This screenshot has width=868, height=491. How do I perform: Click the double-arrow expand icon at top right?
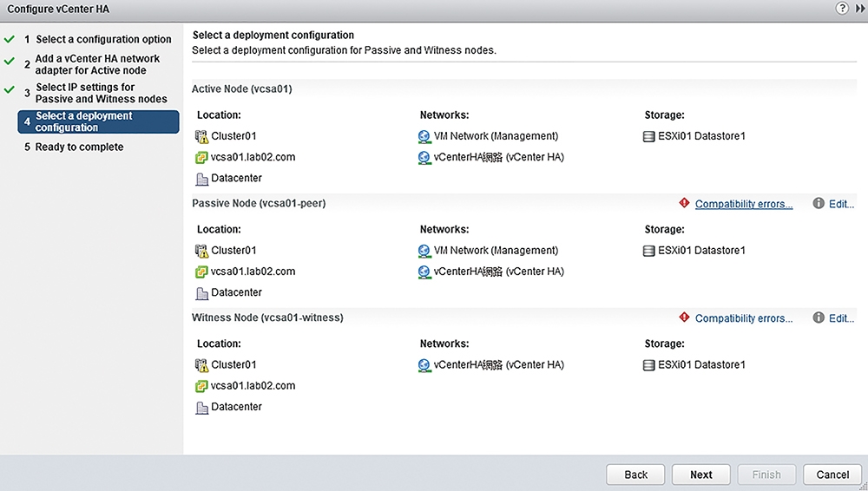pos(859,9)
